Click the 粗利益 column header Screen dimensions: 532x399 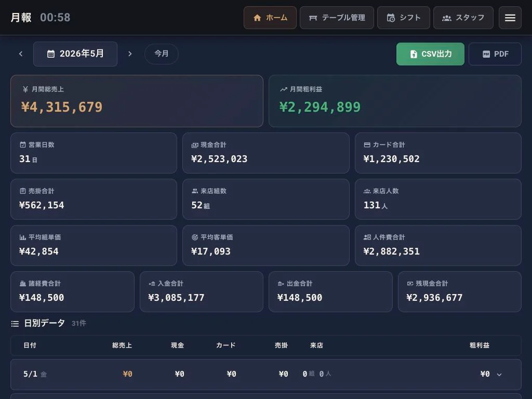coord(480,345)
